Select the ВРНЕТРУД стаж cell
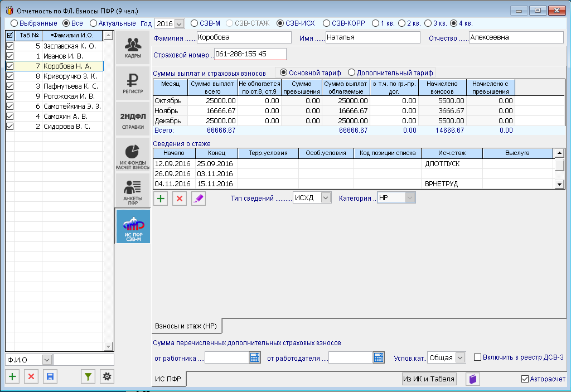The image size is (571, 392). [x=452, y=184]
